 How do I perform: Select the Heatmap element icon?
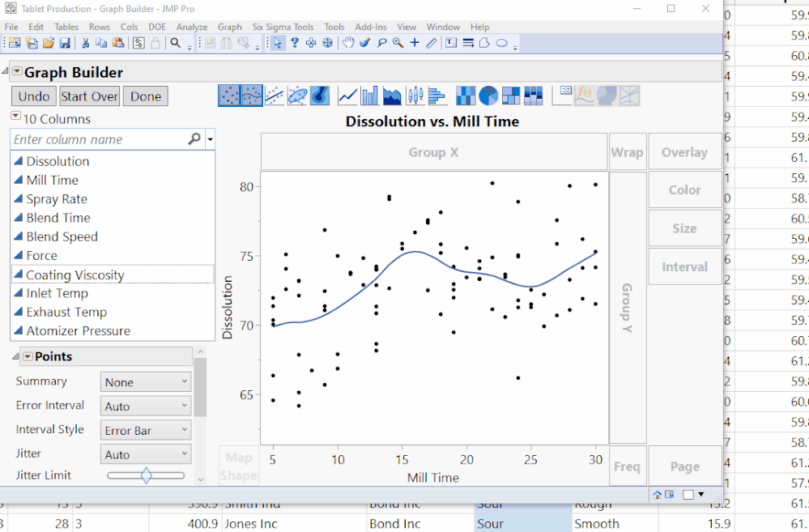point(466,96)
